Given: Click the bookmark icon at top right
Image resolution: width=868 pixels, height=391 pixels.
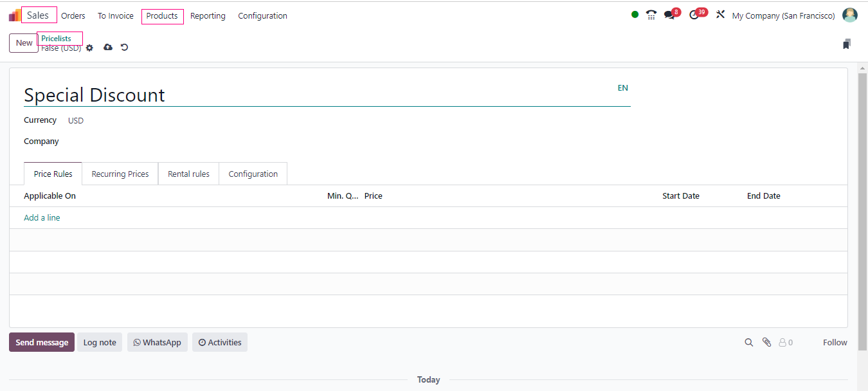Looking at the screenshot, I should (847, 44).
